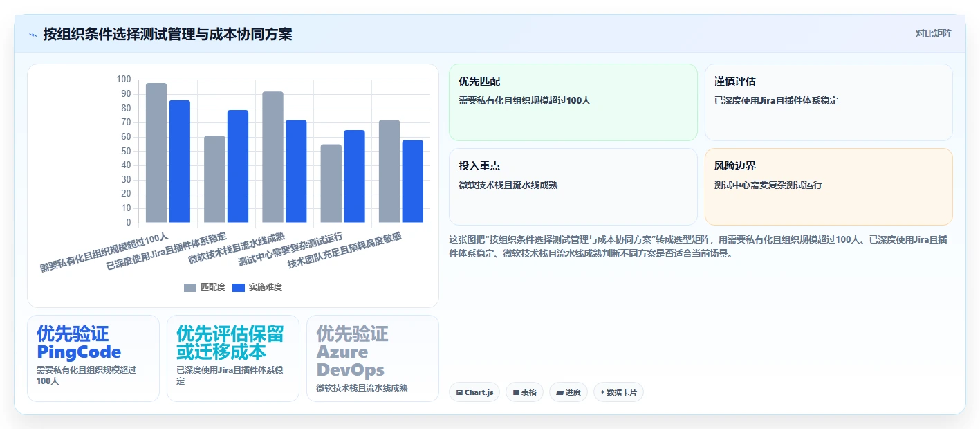Screen dimensions: 980x429
Task: Click the gray bar for 技术团队充足且预算高度敏感
Action: (x=389, y=172)
